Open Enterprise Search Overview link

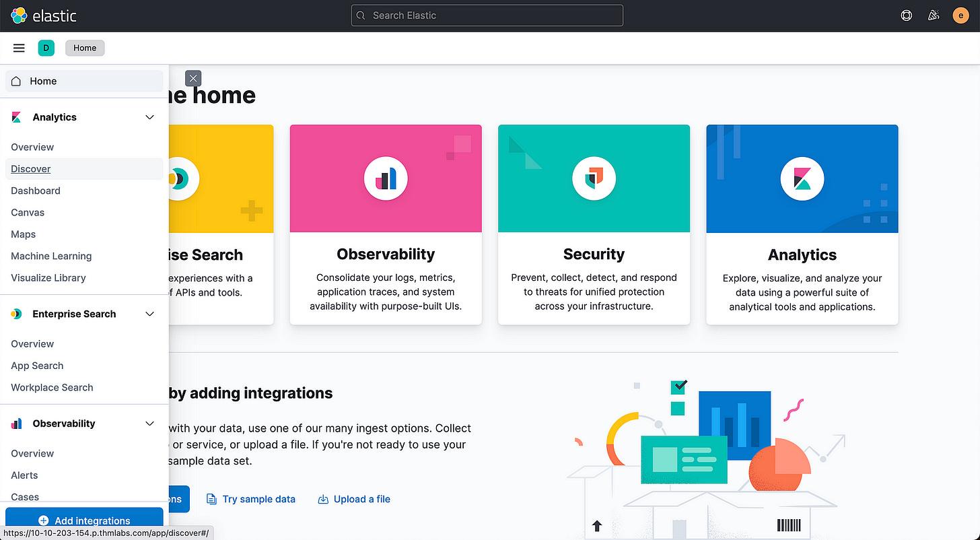[32, 343]
